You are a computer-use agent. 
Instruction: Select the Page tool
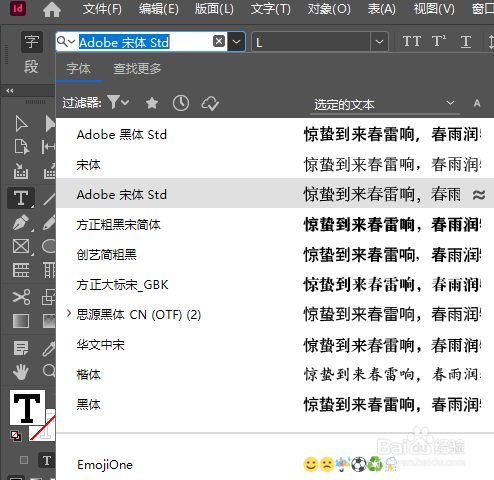(21, 147)
